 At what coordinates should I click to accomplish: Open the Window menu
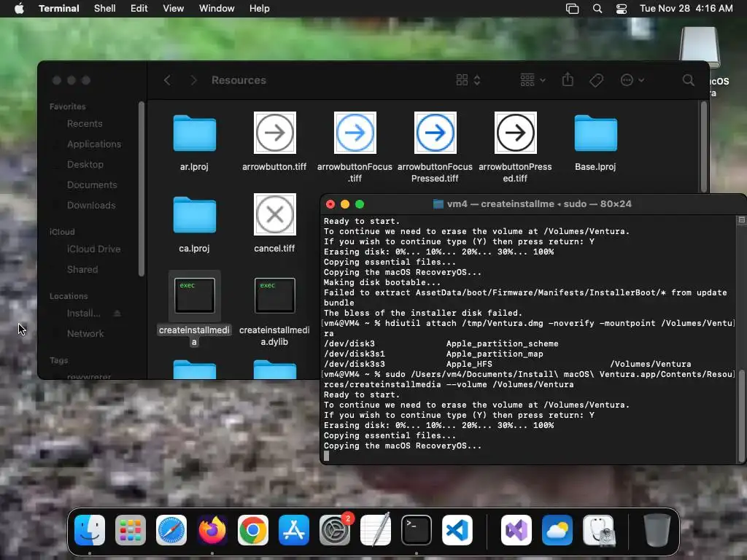(x=217, y=9)
